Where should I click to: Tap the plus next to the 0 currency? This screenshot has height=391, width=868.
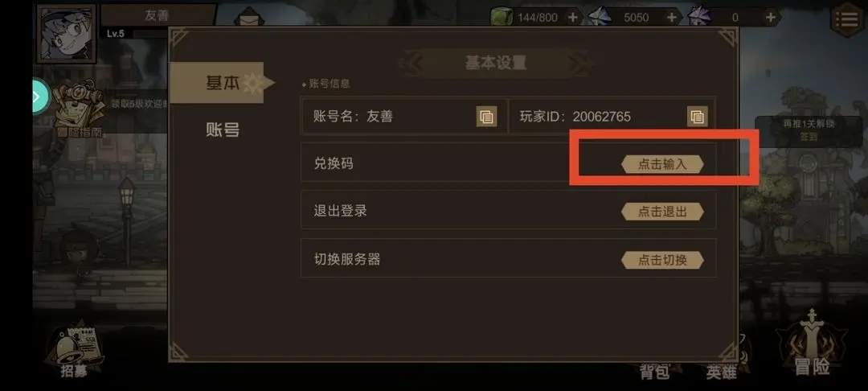tap(770, 17)
